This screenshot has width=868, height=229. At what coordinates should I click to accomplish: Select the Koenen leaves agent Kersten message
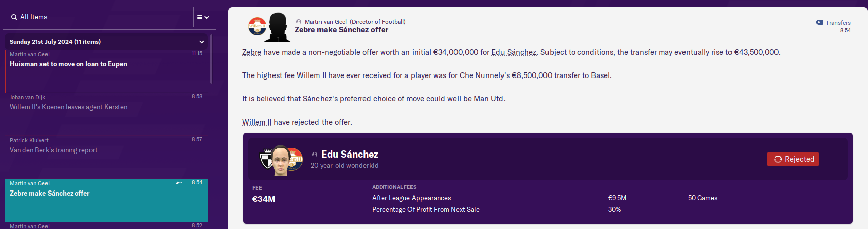pyautogui.click(x=68, y=107)
